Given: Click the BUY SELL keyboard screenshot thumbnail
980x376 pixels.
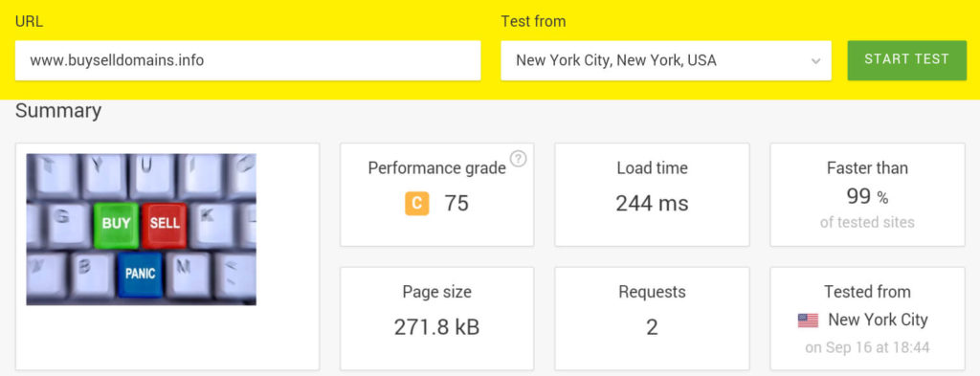Looking at the screenshot, I should pyautogui.click(x=142, y=230).
